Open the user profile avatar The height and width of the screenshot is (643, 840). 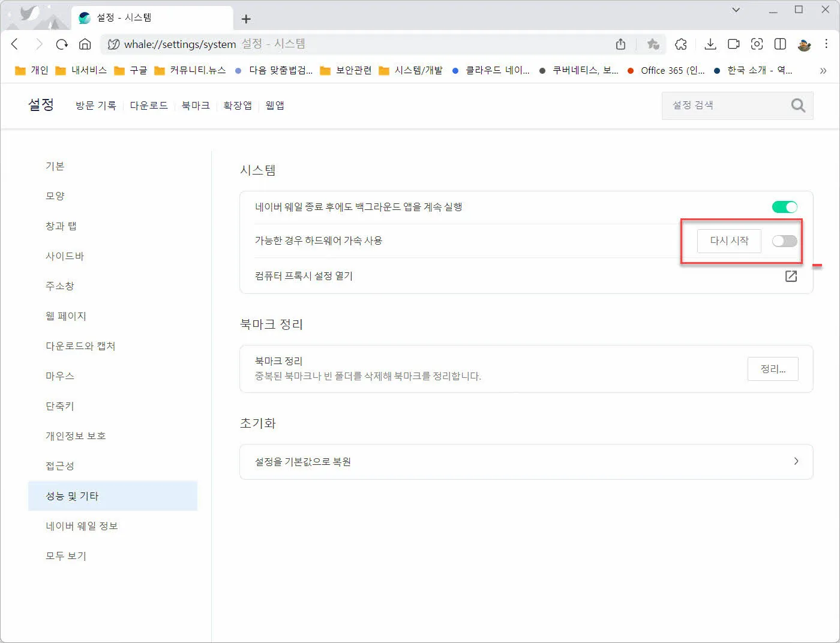(x=804, y=44)
